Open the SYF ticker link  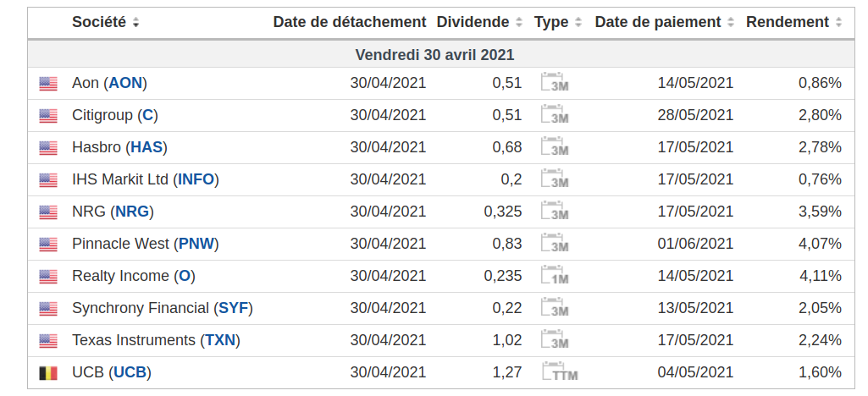click(x=234, y=307)
